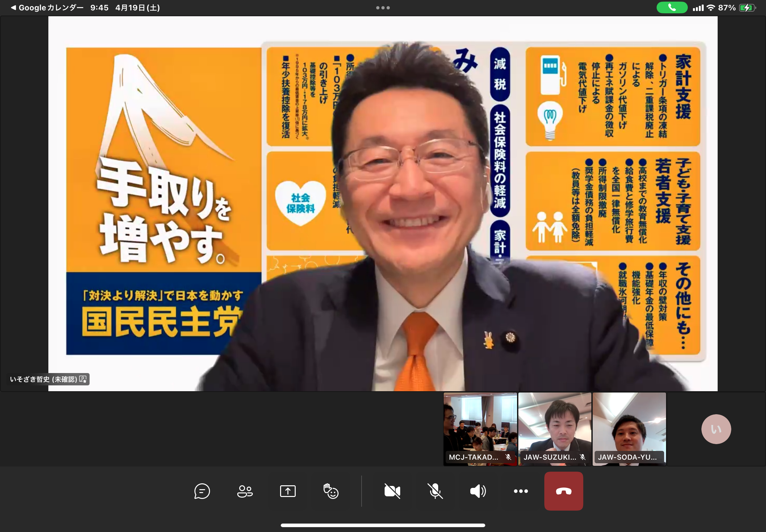The image size is (766, 532).
Task: Tap the home indicator bar
Action: 383,525
